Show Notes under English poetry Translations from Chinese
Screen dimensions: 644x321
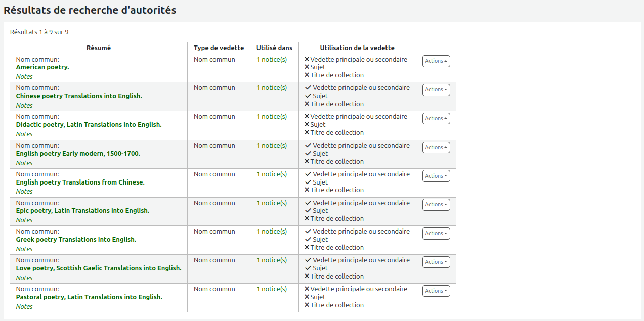coord(24,192)
